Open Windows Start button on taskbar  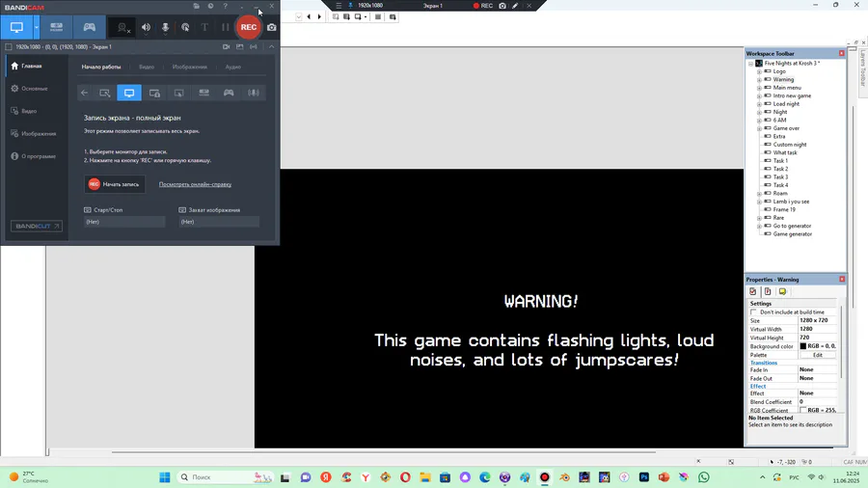(164, 477)
